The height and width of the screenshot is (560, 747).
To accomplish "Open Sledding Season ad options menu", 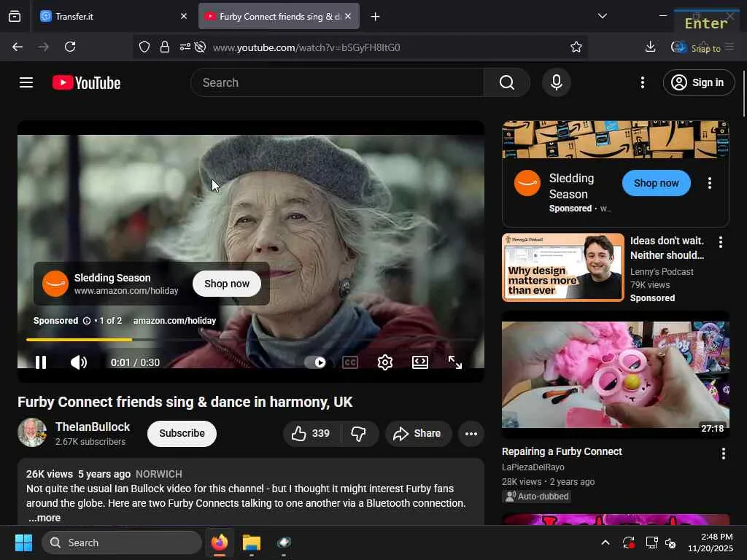I will [x=709, y=183].
